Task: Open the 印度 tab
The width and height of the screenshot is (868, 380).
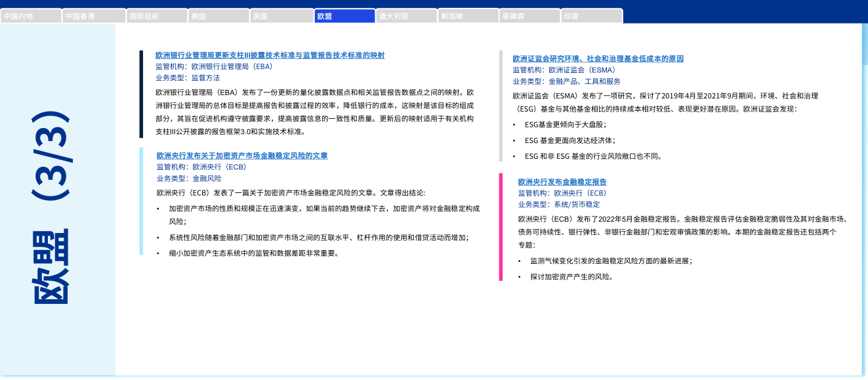Action: [592, 16]
